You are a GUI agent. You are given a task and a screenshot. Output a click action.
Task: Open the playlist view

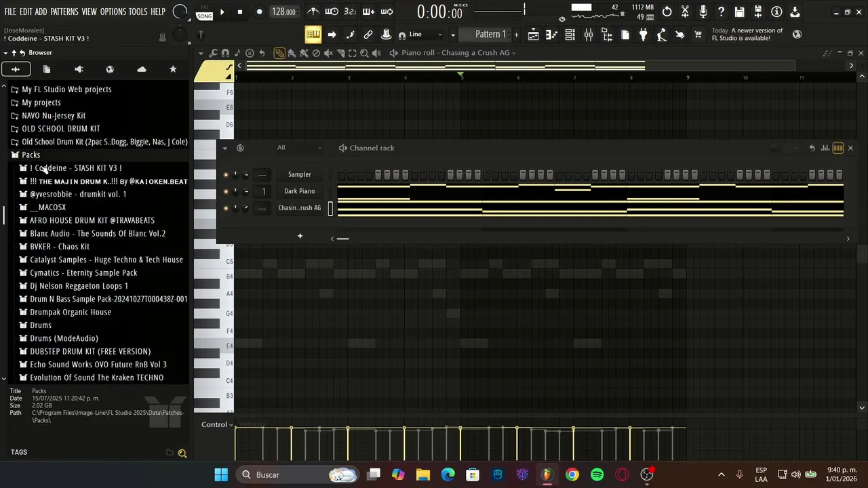click(533, 35)
